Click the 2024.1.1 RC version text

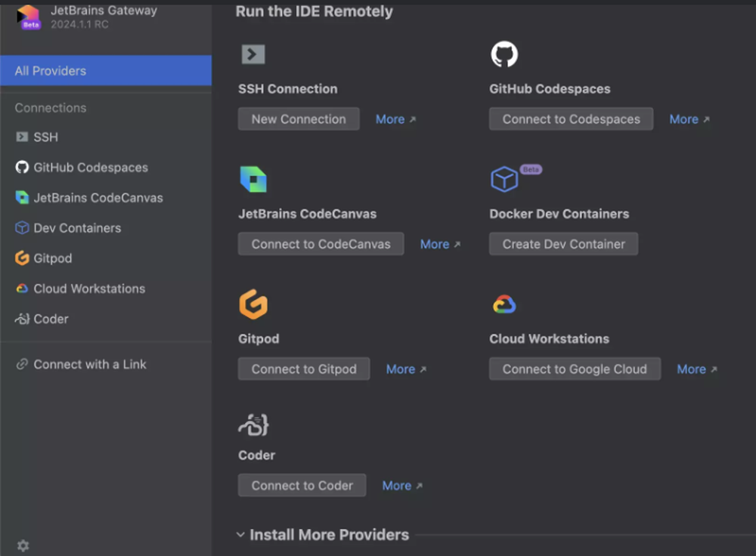tap(79, 25)
